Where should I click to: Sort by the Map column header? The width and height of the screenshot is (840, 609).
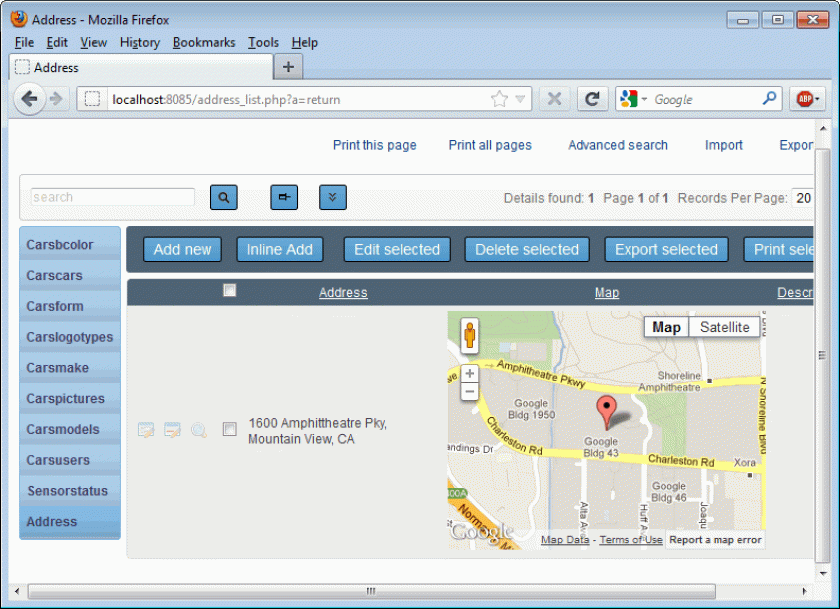606,292
